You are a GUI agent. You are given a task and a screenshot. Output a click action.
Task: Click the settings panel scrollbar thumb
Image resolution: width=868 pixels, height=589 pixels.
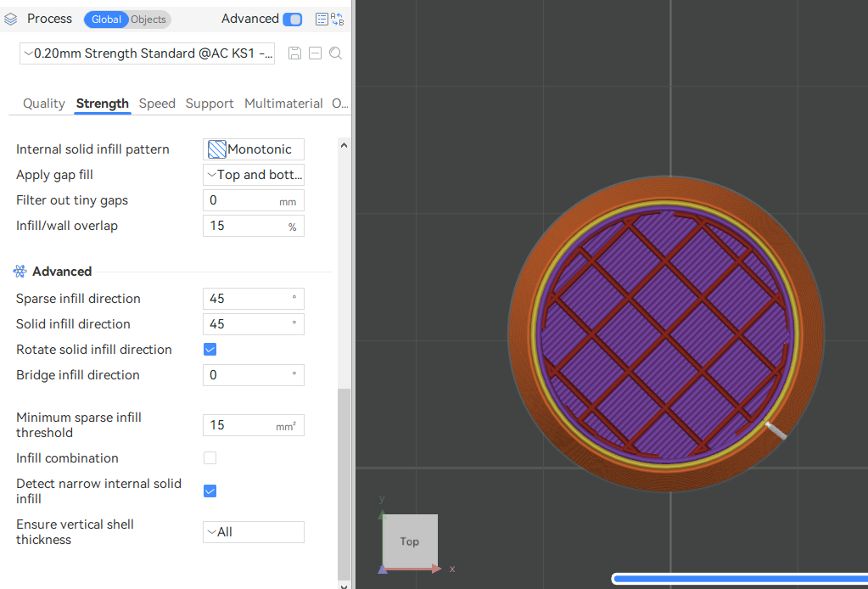(x=344, y=484)
